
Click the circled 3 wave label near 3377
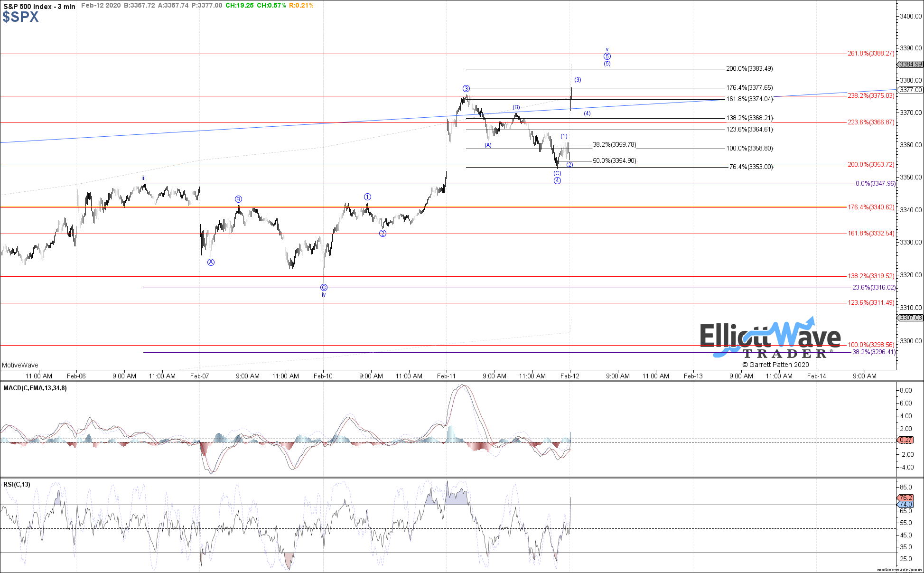point(467,88)
